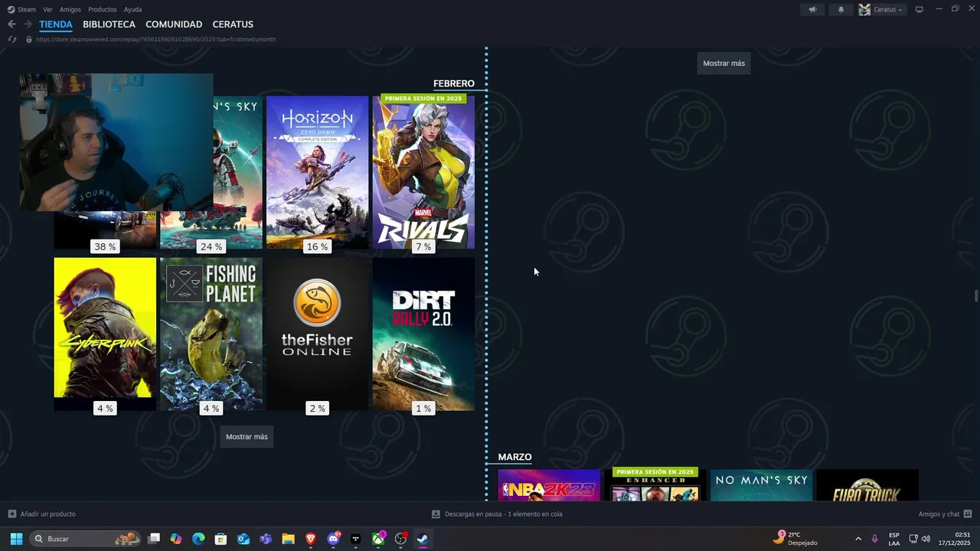Viewport: 980px width, 551px height.
Task: Open Amigos y chat
Action: tap(939, 514)
